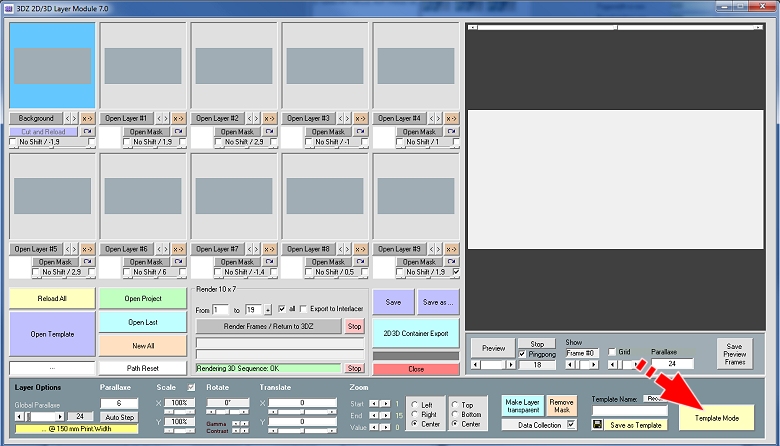Click Render Frames / Return to 3DZ
This screenshot has width=780, height=446.
point(268,326)
